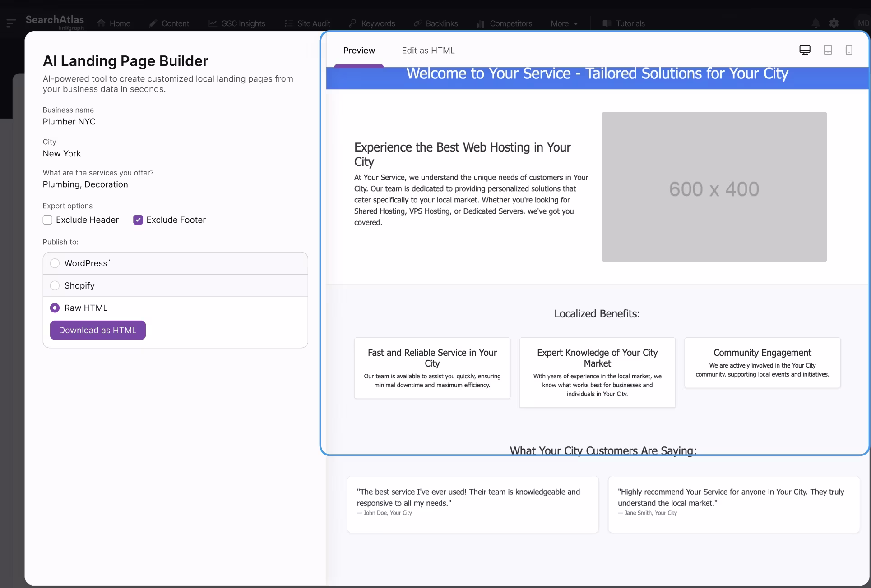871x588 pixels.
Task: Open Competitors section in navigation
Action: pyautogui.click(x=504, y=23)
